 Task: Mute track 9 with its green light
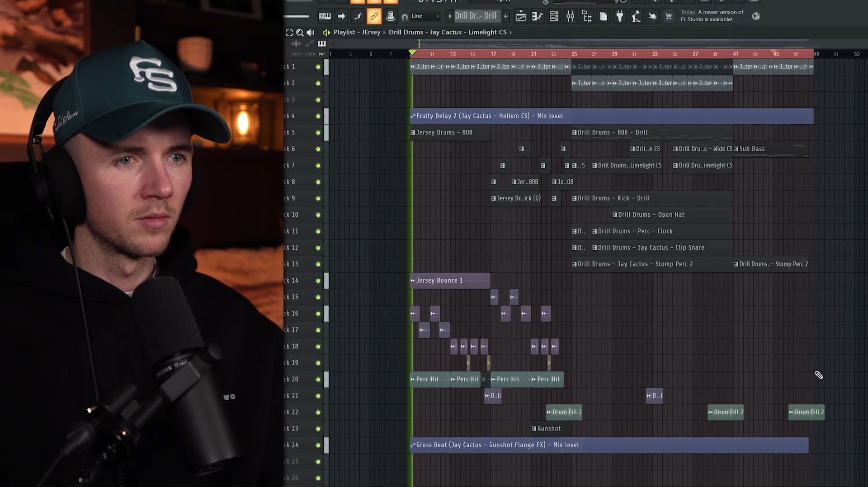[318, 198]
